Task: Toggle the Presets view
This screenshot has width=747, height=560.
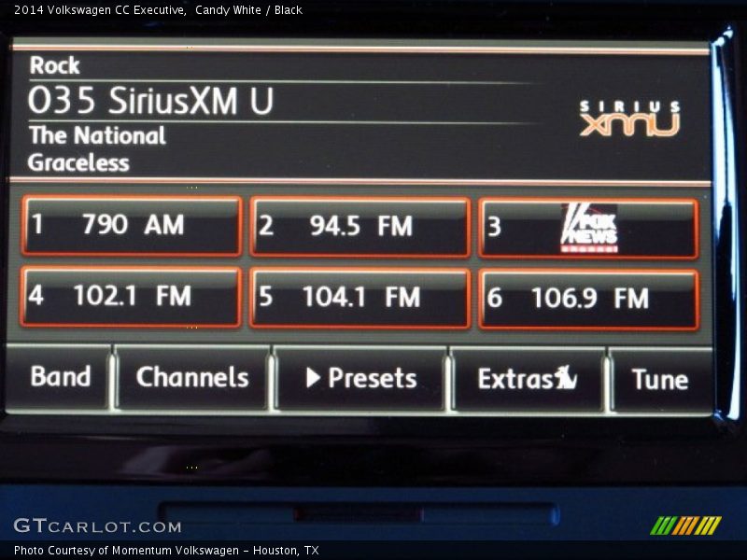Action: pyautogui.click(x=361, y=379)
